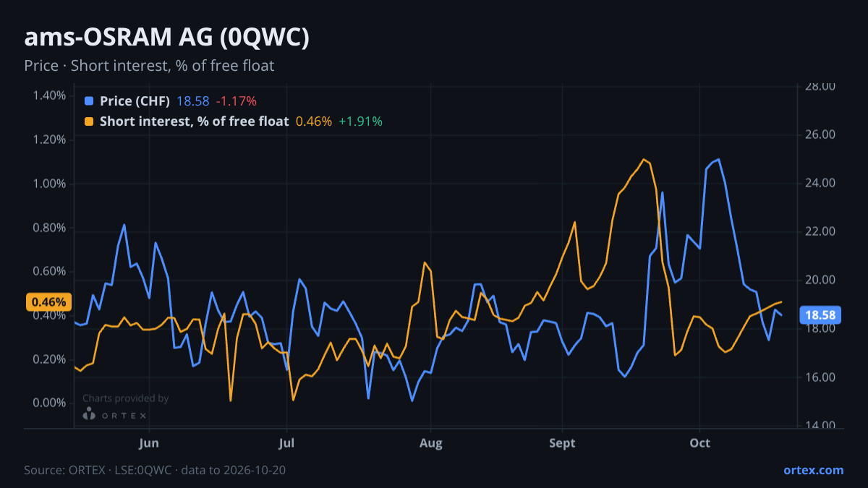
Task: Select the Short interest, % of free float legend label
Action: tap(194, 121)
